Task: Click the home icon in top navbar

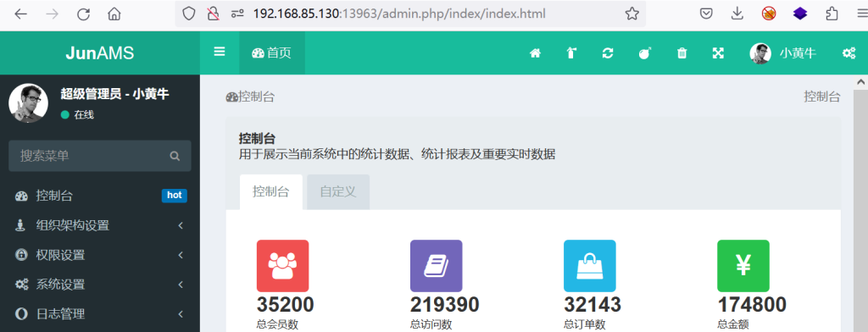Action: coord(535,53)
